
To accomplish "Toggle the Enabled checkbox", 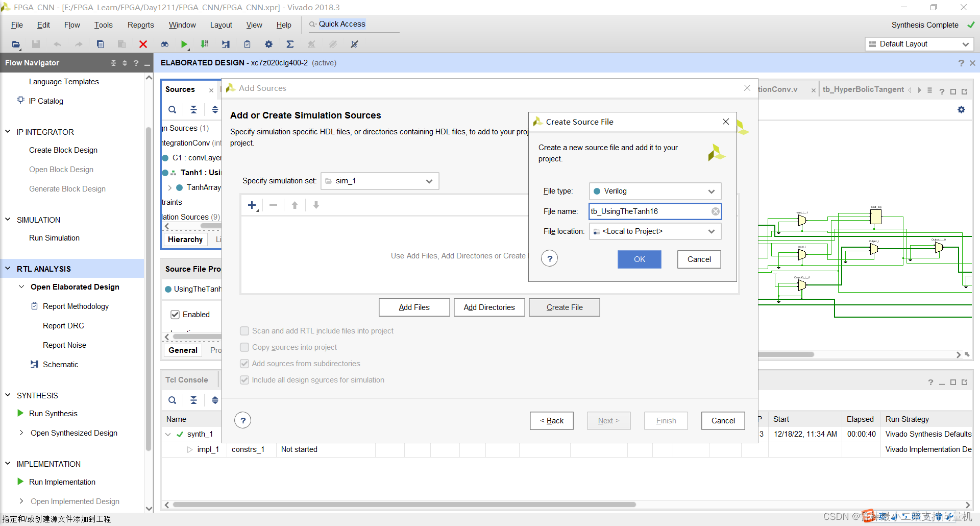I will click(x=175, y=315).
